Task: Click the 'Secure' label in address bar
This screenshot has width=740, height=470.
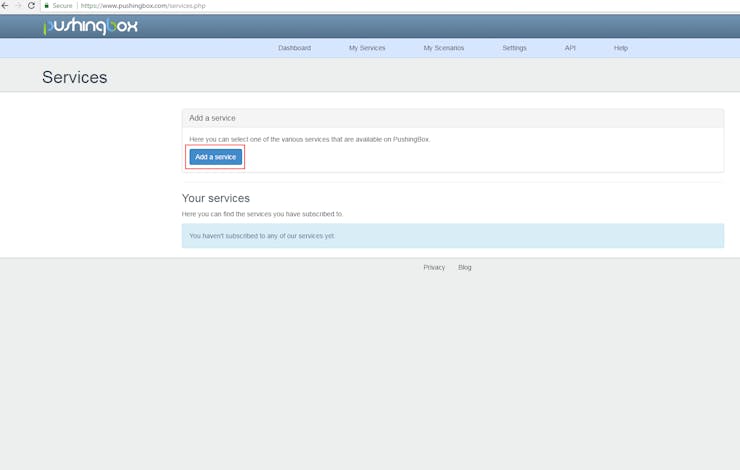Action: [62, 6]
